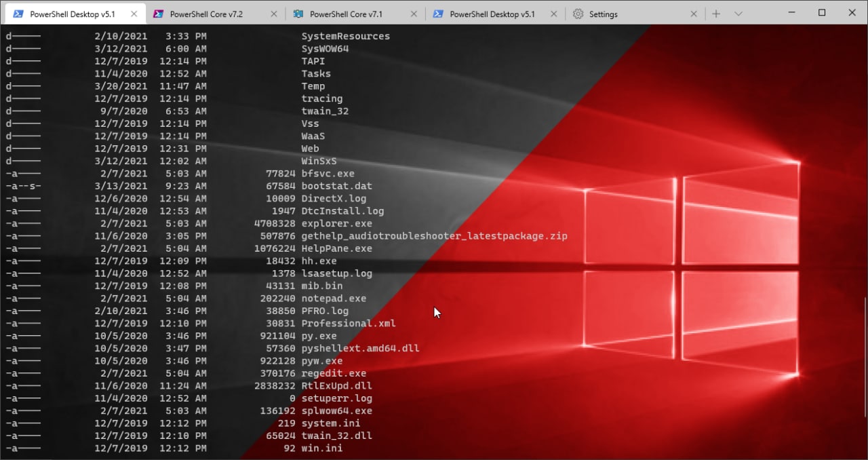
Task: Click the twain_32.dll file name
Action: (337, 436)
